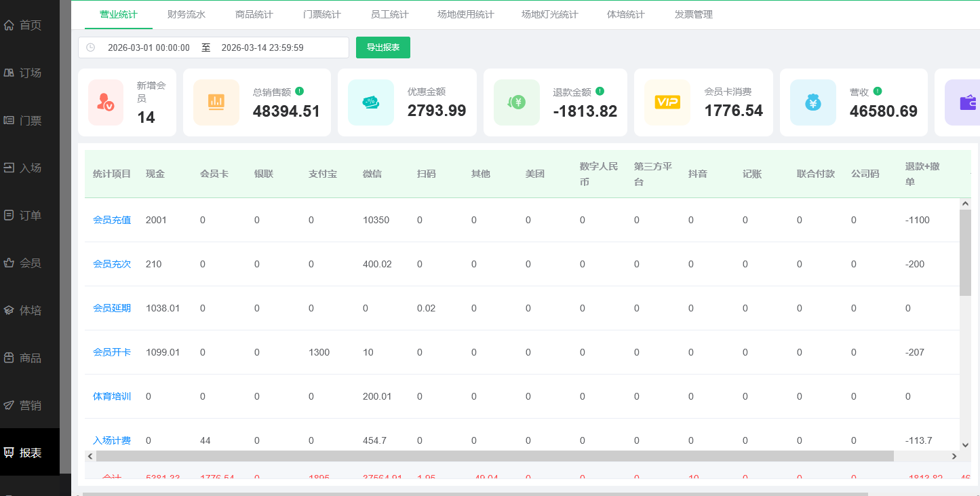Open the 营销 marketing sidebar icon

[x=8, y=405]
